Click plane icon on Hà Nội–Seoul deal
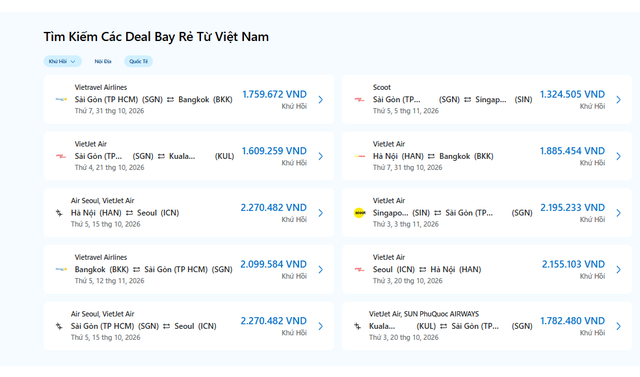640x377 pixels. pyautogui.click(x=59, y=213)
